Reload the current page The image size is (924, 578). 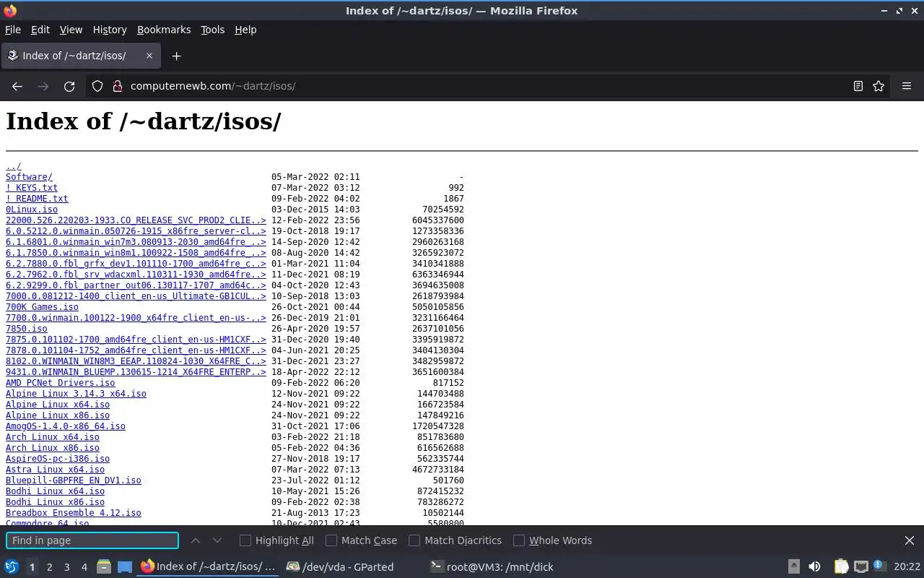(69, 86)
